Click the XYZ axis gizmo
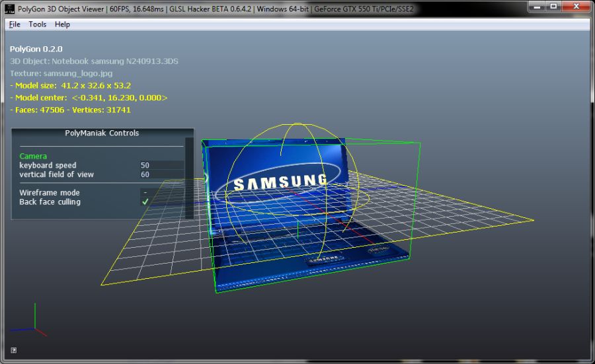 (29, 320)
